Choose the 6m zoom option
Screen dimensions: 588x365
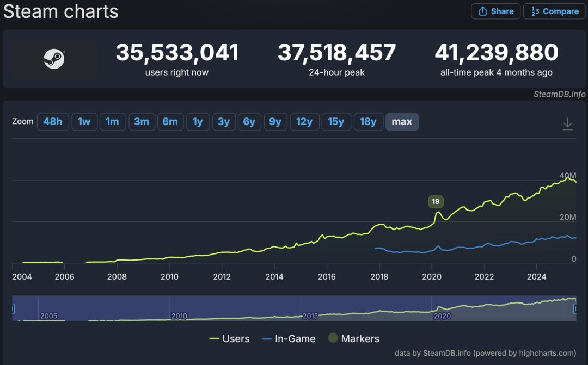pyautogui.click(x=170, y=122)
